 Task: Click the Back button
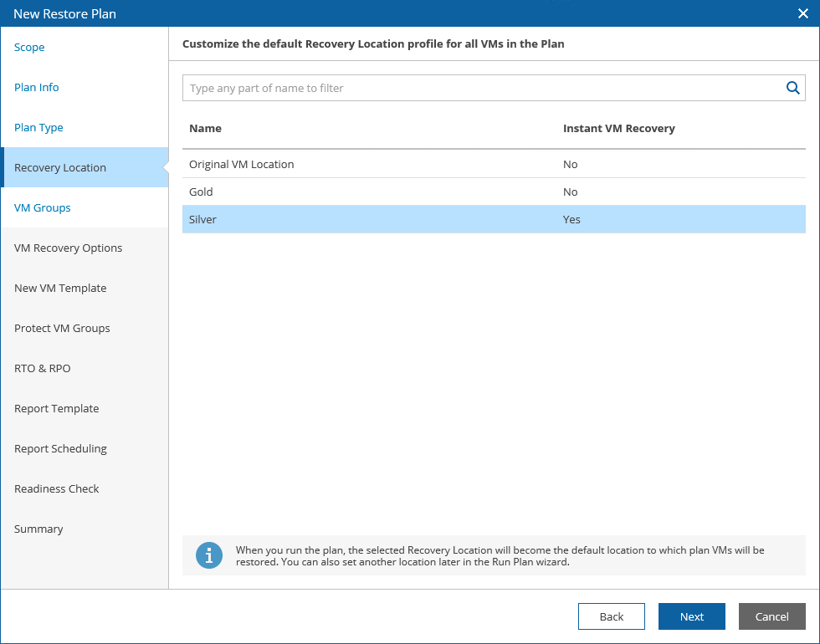tap(612, 616)
